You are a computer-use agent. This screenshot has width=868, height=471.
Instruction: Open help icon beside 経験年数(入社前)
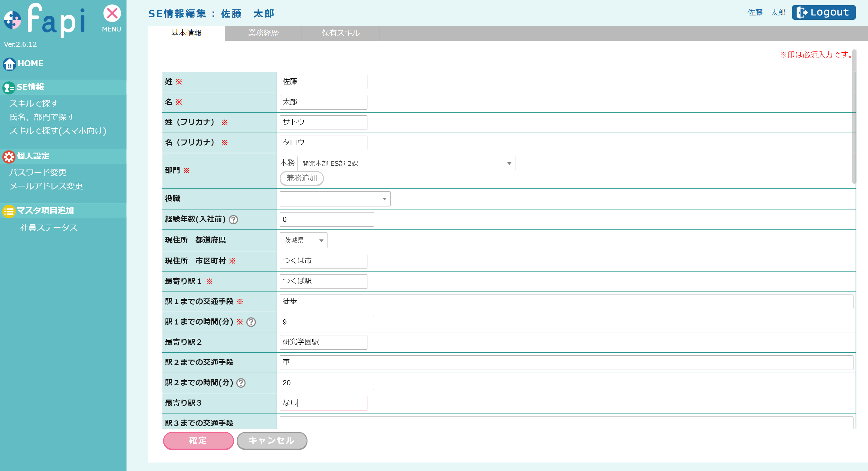(x=233, y=220)
